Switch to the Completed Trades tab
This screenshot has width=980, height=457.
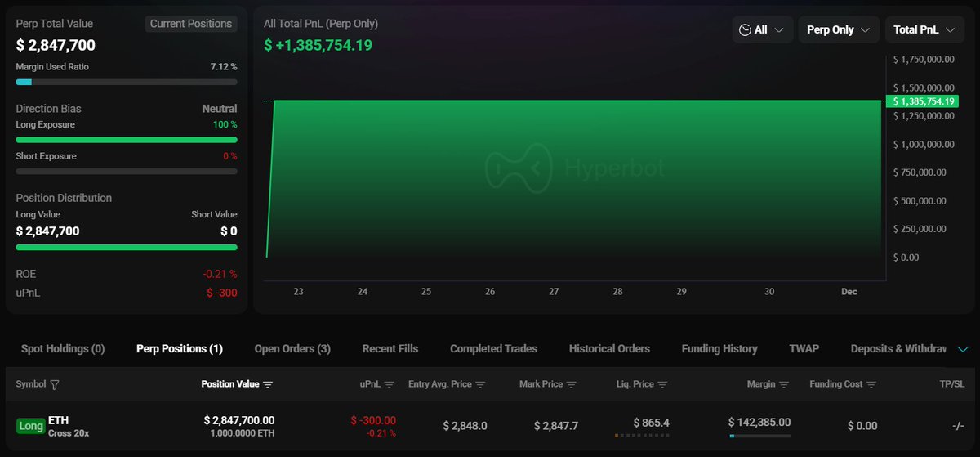[x=493, y=349]
